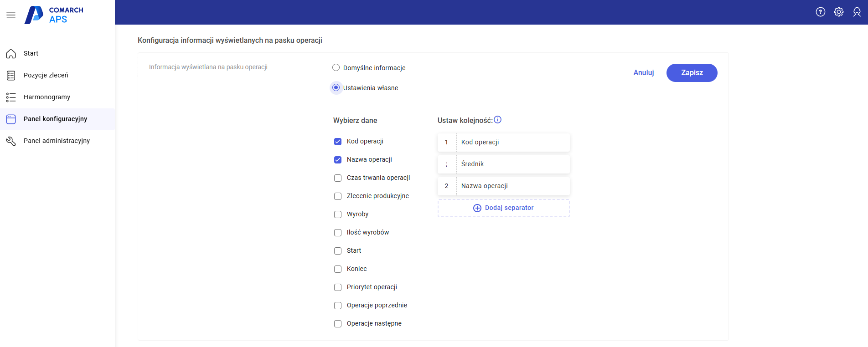This screenshot has width=868, height=347.
Task: Select the Ustawienia własne radio option
Action: 336,87
